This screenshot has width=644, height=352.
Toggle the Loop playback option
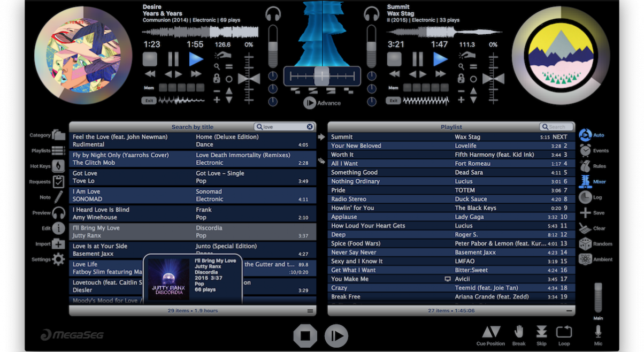pos(564,332)
